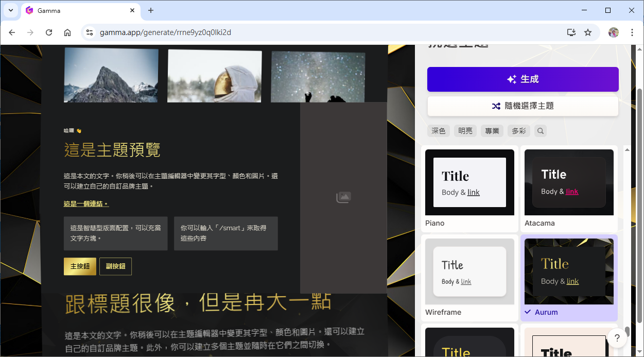Image resolution: width=644 pixels, height=357 pixels.
Task: Click the 副按鈕 secondary button
Action: tap(115, 266)
